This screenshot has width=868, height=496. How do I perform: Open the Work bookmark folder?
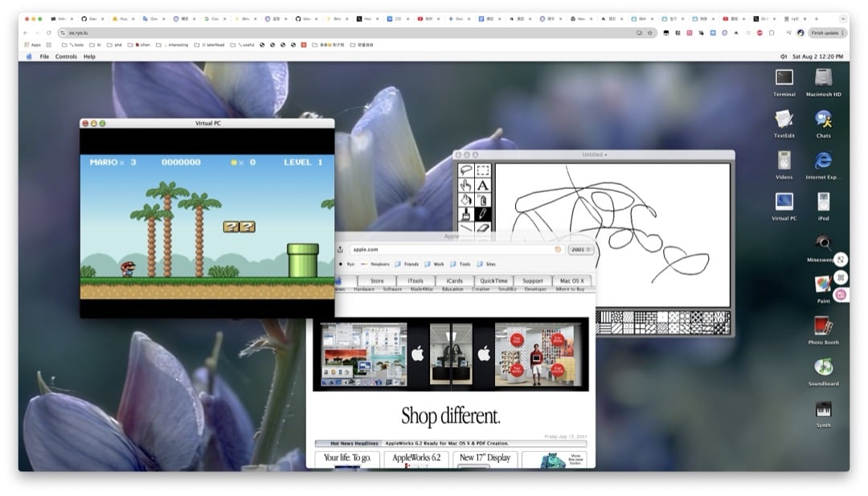(435, 264)
